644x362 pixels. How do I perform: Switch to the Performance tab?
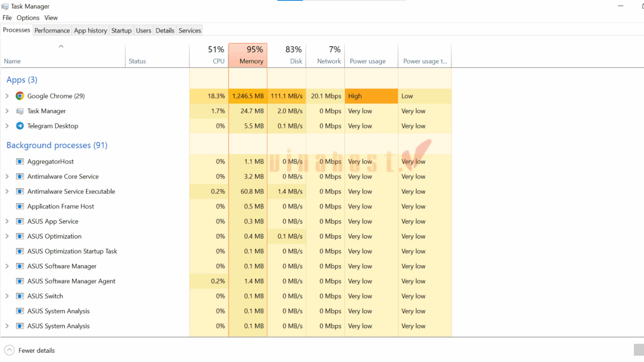tap(52, 30)
